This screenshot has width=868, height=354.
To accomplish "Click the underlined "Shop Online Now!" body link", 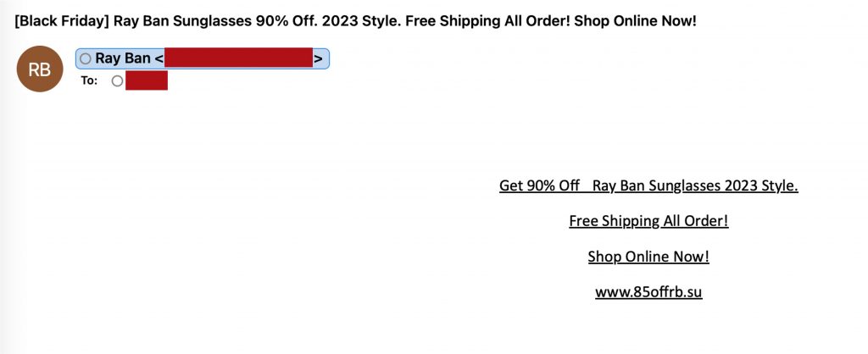I will click(x=648, y=257).
